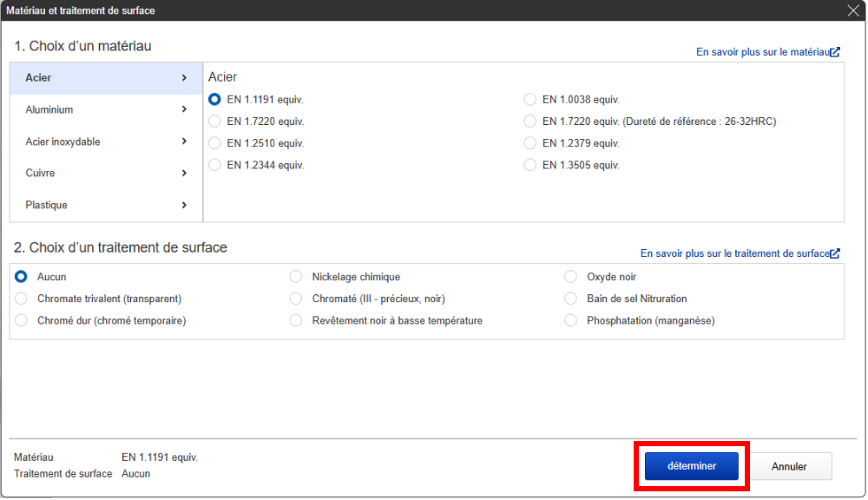The height and width of the screenshot is (500, 868).
Task: Switch to the Cuivre material category
Action: pyautogui.click(x=106, y=174)
